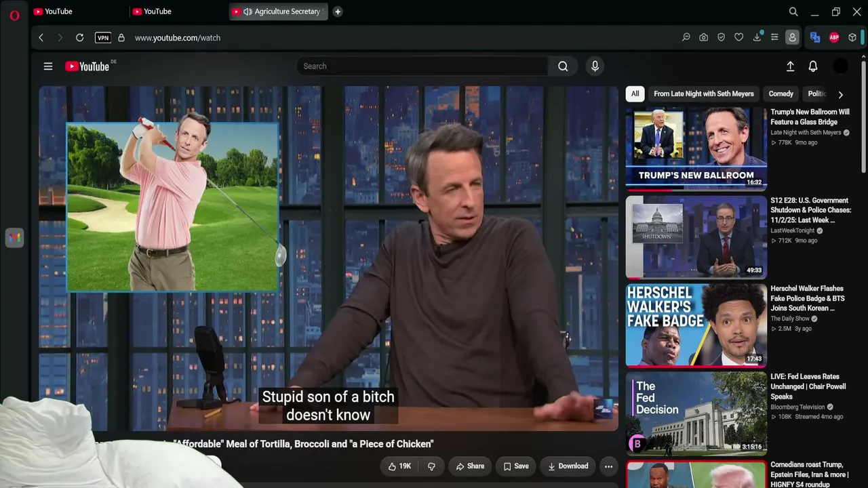The image size is (868, 488).
Task: Mute the Agriculture Secretary tab audio
Action: click(x=248, y=12)
